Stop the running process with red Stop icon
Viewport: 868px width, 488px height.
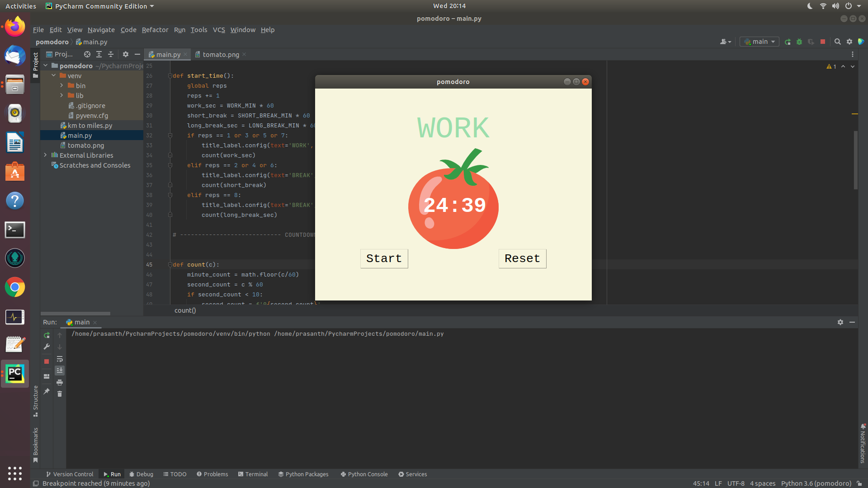pyautogui.click(x=823, y=42)
